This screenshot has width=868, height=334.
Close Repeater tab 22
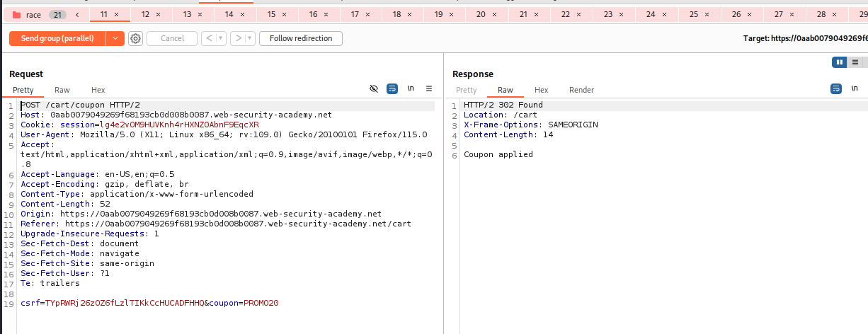pos(577,15)
